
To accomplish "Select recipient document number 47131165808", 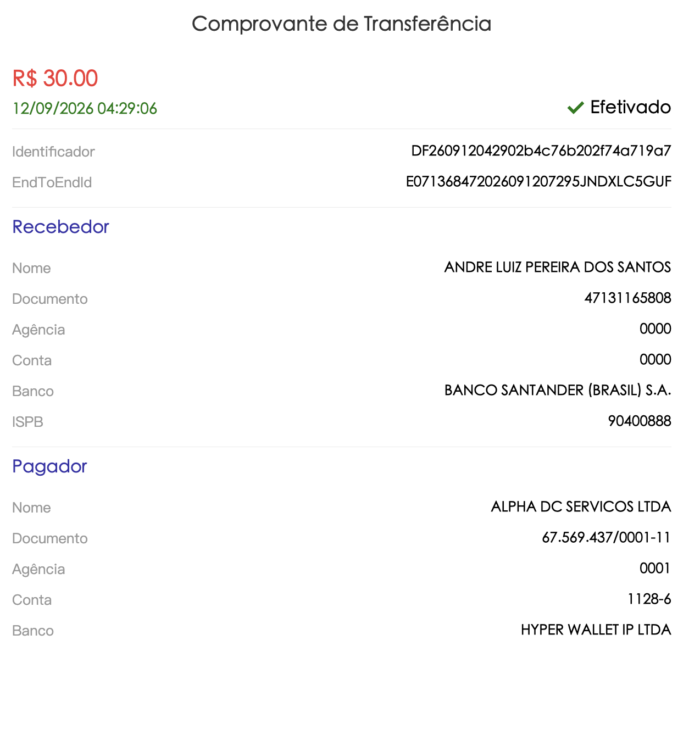I will coord(628,298).
